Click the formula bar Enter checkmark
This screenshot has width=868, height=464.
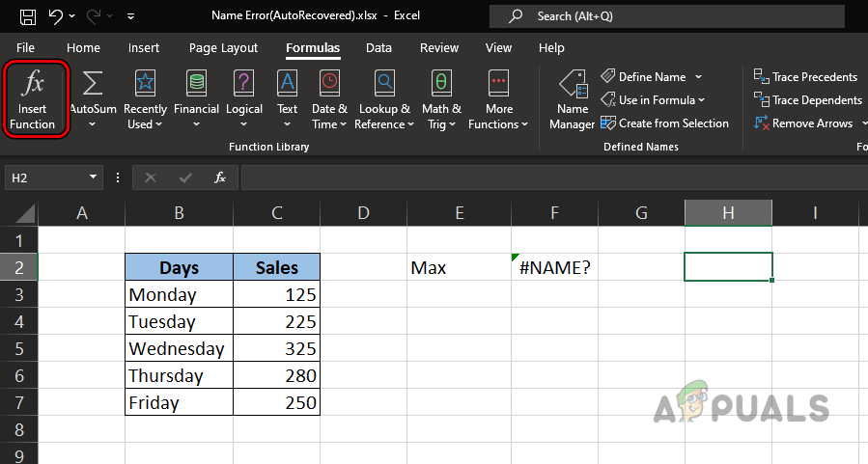185,177
